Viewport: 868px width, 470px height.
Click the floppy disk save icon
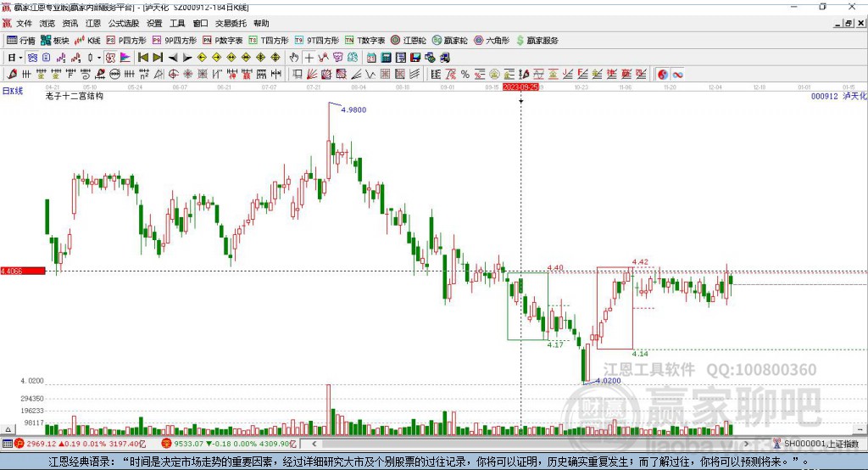pos(415,58)
